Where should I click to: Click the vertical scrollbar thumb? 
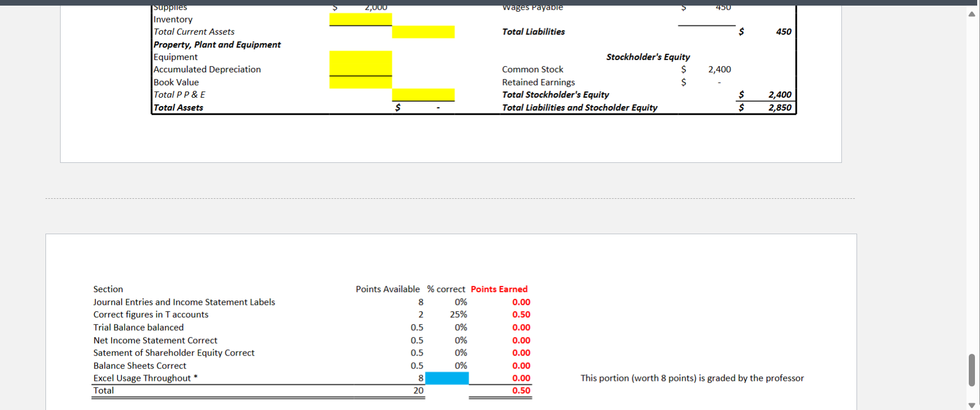(x=972, y=370)
